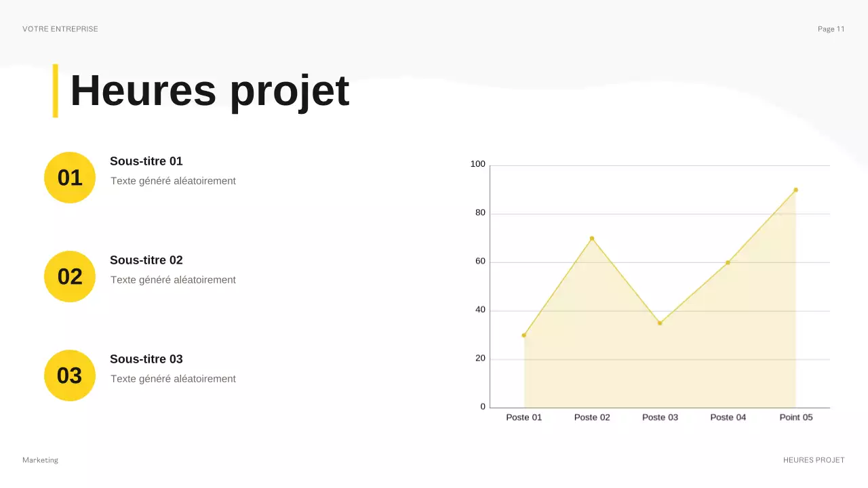Select the lowest data point at Poste 03
Image resolution: width=868 pixels, height=488 pixels.
coord(660,322)
